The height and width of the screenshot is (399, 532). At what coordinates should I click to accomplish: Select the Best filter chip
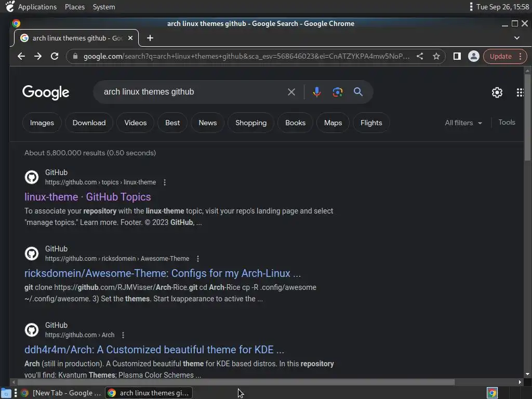coord(172,123)
